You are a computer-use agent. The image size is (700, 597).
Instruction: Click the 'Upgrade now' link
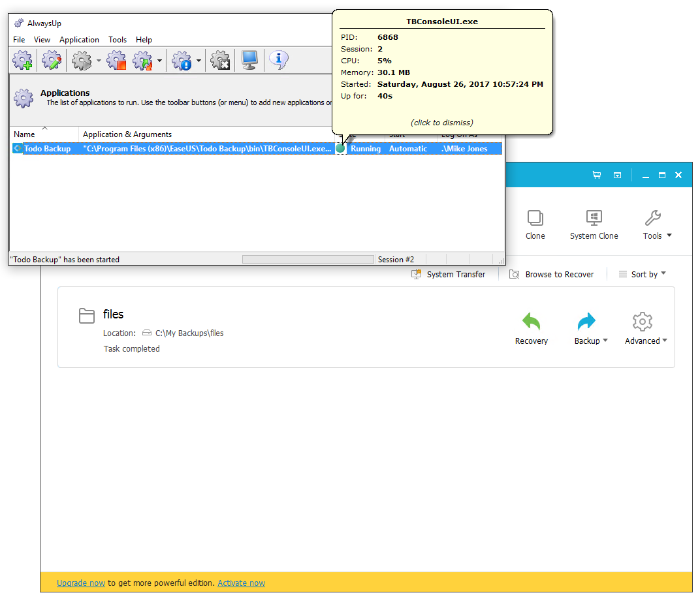click(81, 583)
